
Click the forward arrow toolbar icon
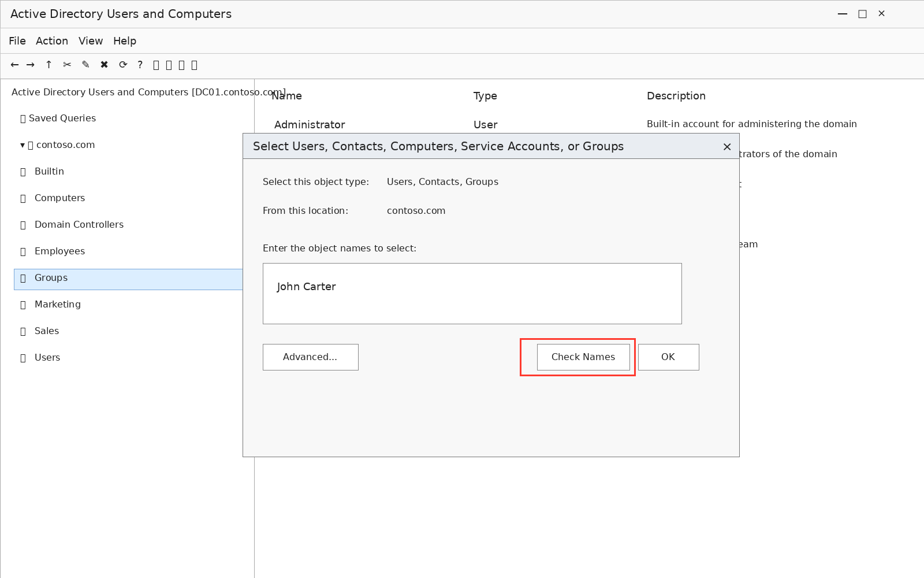click(31, 65)
